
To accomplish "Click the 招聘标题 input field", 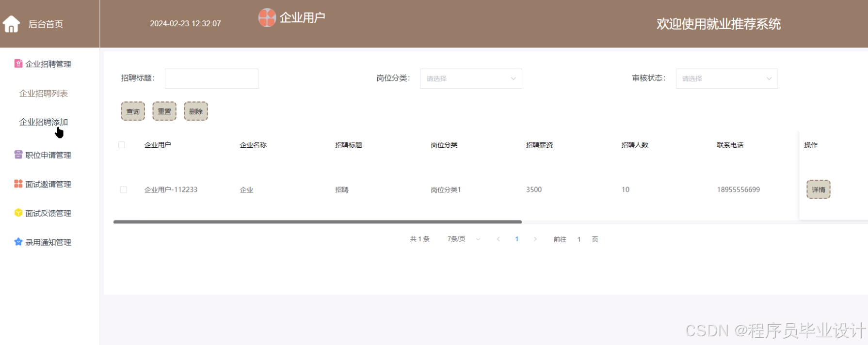I will coord(211,78).
